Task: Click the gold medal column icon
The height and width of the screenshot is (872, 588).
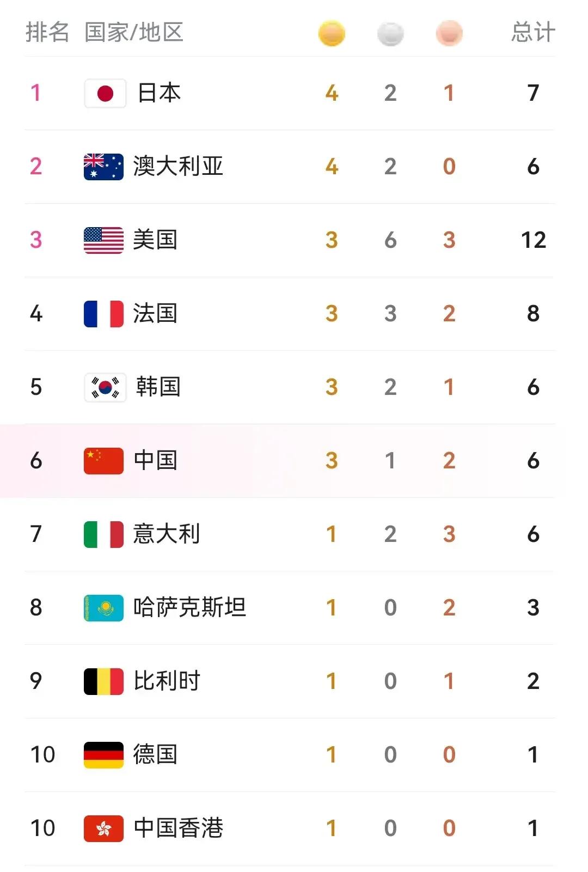Action: click(332, 33)
